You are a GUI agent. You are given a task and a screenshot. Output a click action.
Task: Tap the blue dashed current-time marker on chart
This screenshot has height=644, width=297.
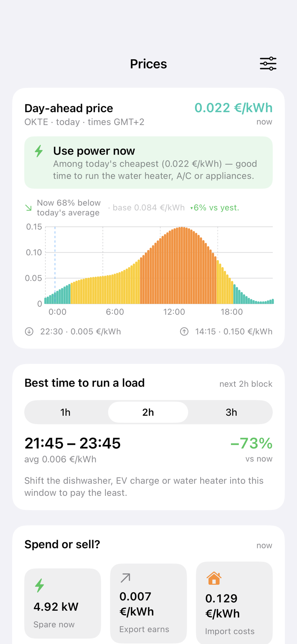(55, 265)
